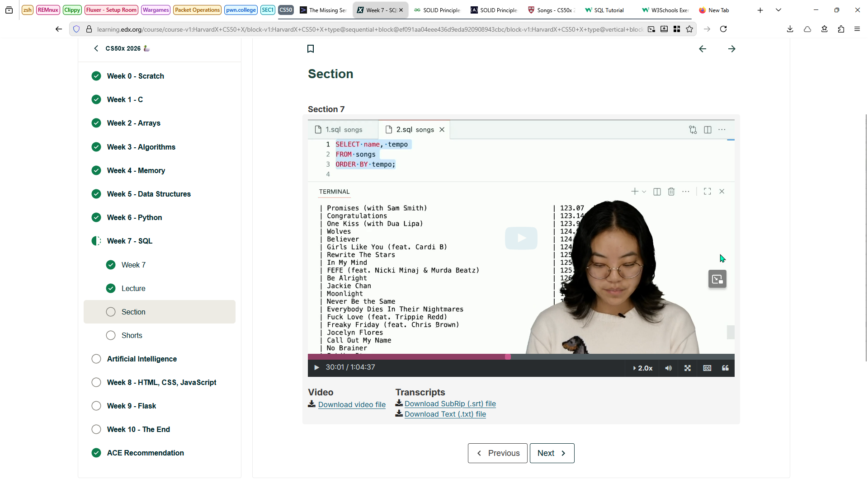Open the list all tabs dropdown
Viewport: 868px width, 488px height.
point(778,10)
